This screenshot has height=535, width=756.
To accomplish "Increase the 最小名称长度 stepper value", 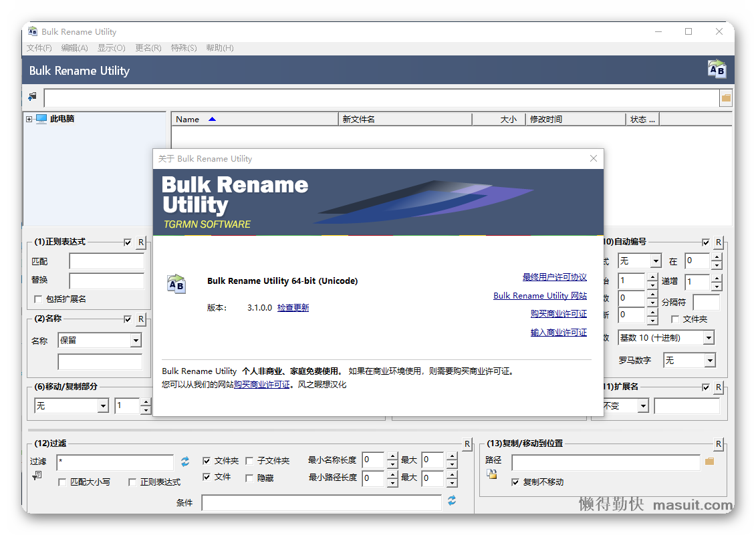I will (392, 456).
